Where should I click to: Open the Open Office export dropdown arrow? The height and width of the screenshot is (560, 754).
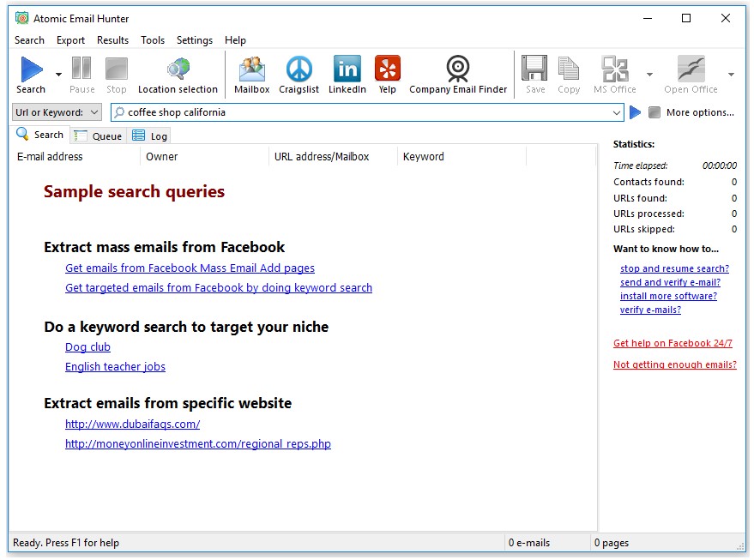(x=731, y=74)
